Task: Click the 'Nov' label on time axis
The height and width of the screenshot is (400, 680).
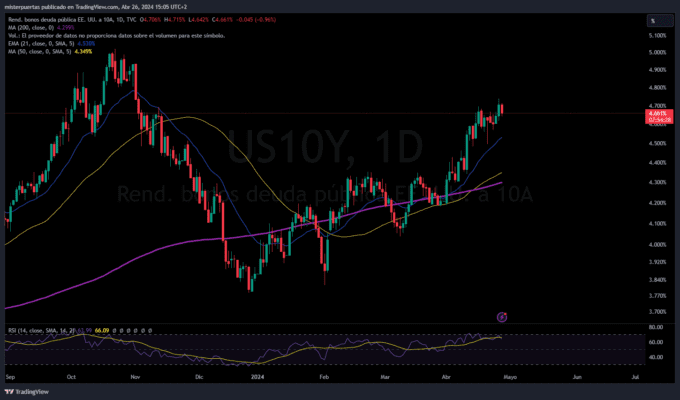Action: point(135,379)
